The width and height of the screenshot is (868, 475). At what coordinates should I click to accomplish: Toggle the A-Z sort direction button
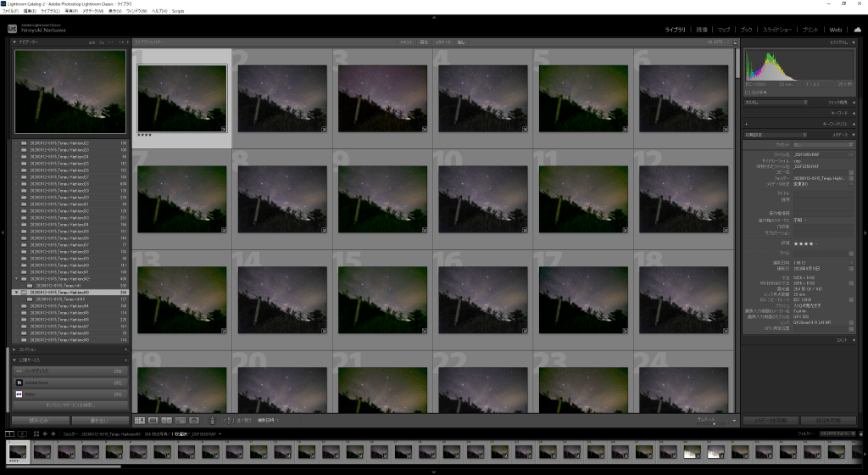point(227,420)
